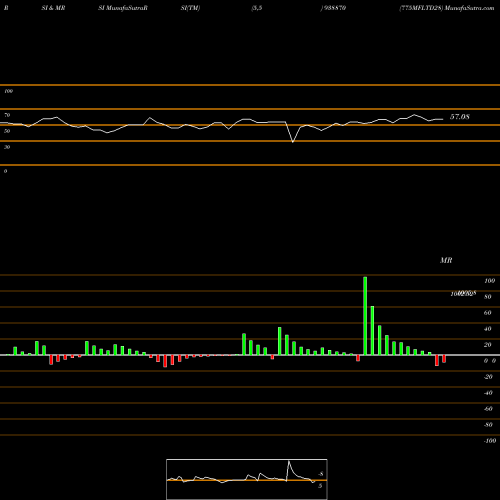
Task: Click the tallest green MR histogram bar
Action: [365, 316]
